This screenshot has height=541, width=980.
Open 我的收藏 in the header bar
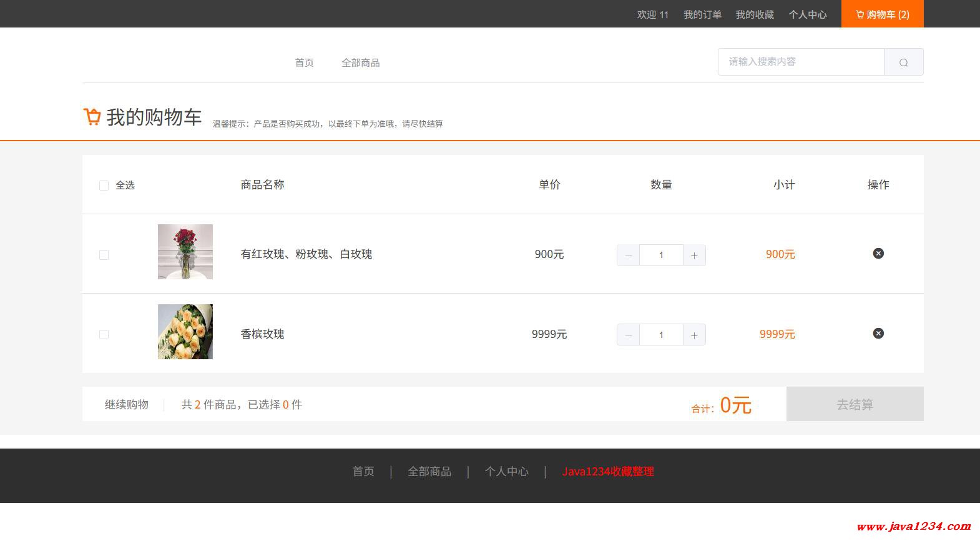pos(754,14)
